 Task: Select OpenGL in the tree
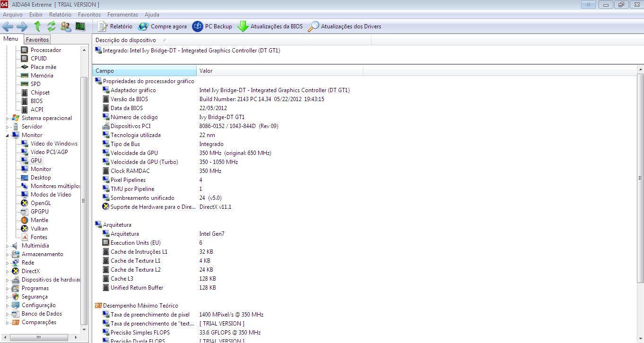(x=41, y=203)
